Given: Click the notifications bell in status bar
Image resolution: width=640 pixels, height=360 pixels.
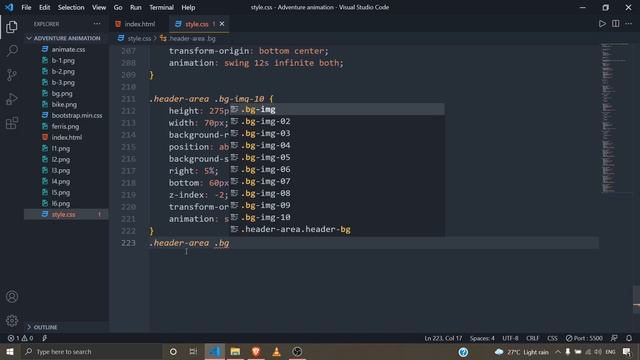Looking at the screenshot, I should point(629,338).
